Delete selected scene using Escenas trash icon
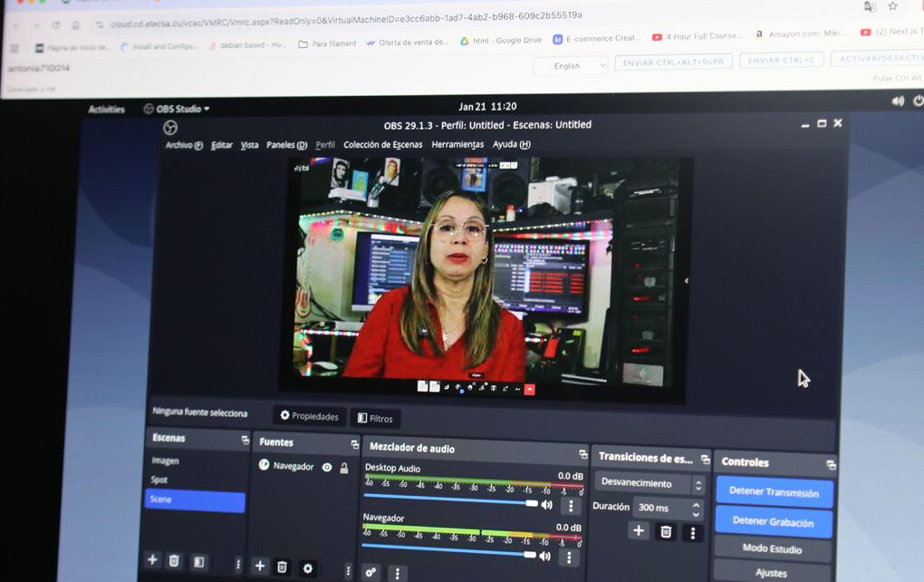Screen dimensions: 924x582 tap(174, 561)
